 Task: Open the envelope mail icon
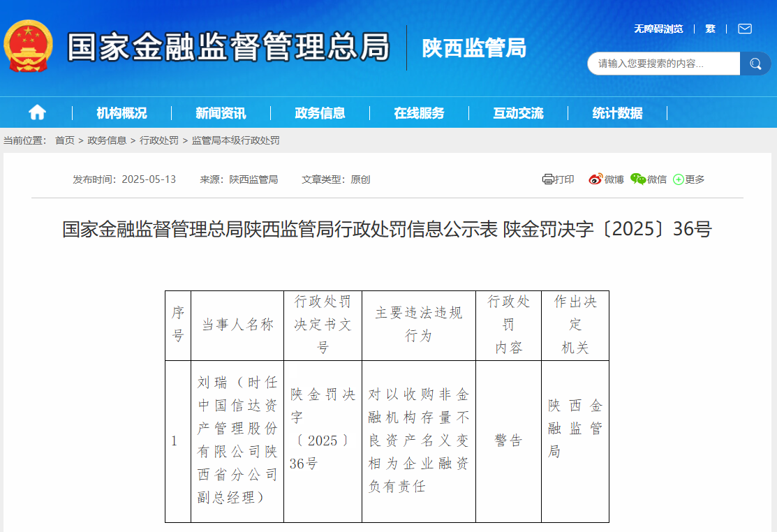point(745,29)
